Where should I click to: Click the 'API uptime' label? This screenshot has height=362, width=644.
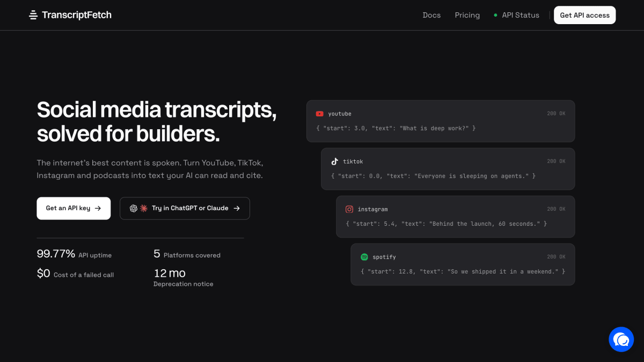pos(95,255)
